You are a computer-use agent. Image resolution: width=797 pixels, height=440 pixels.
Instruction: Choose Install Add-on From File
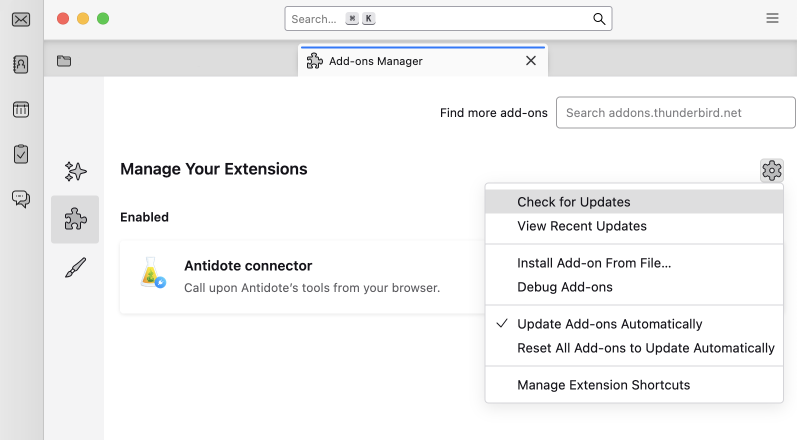pyautogui.click(x=593, y=263)
